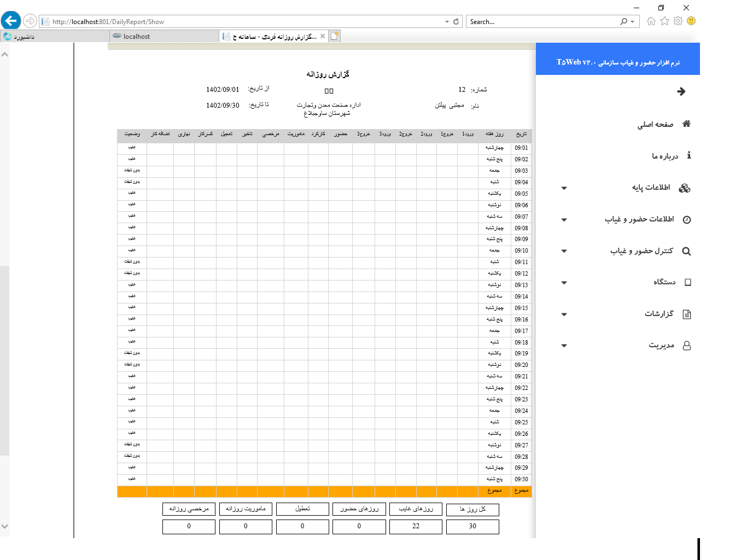Click the روزهای غایب summary box

[x=416, y=509]
